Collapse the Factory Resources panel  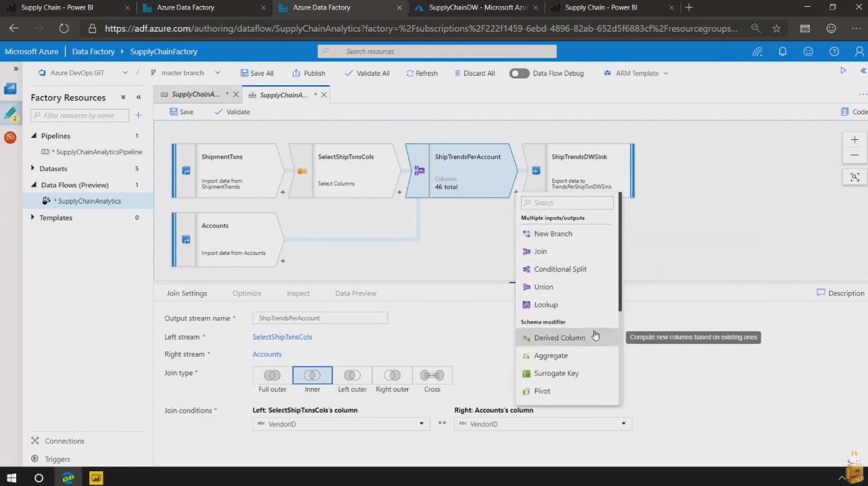tap(139, 97)
